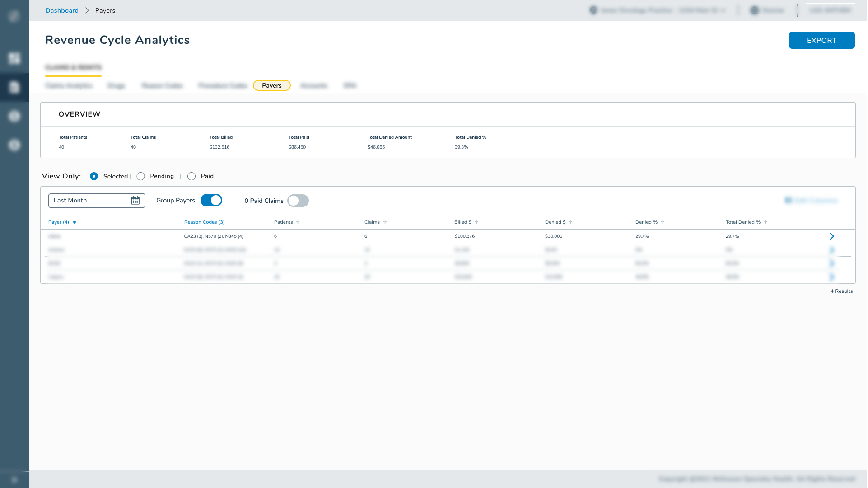Click the Denied $ column header label

555,222
